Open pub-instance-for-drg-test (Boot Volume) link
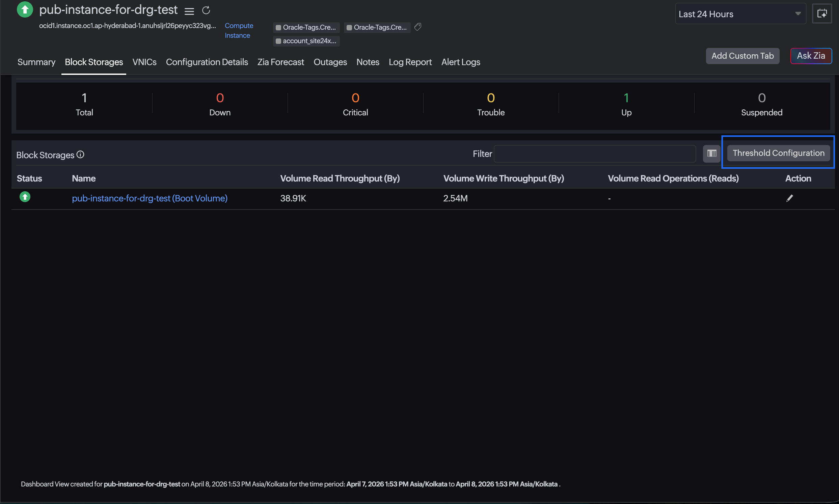Image resolution: width=839 pixels, height=504 pixels. [150, 198]
